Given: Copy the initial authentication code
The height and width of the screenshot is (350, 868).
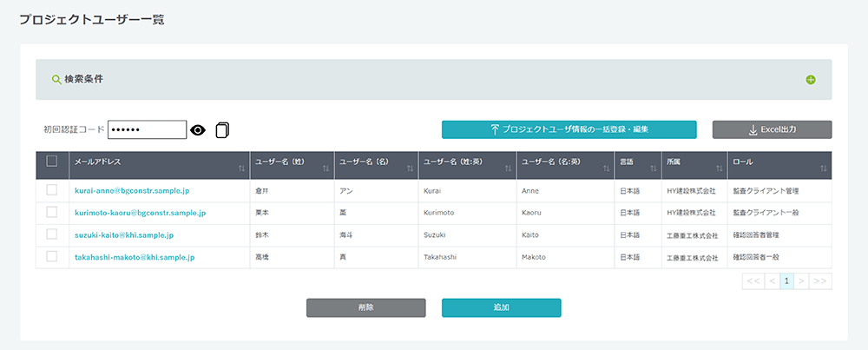Looking at the screenshot, I should click(223, 130).
